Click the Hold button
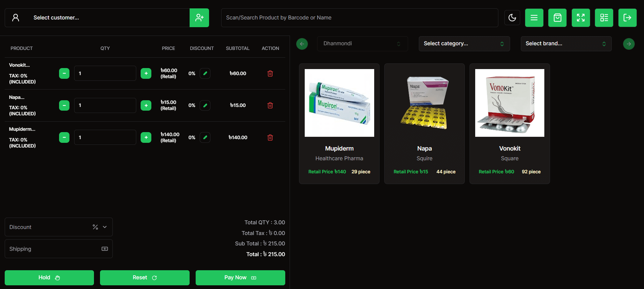 [x=49, y=278]
